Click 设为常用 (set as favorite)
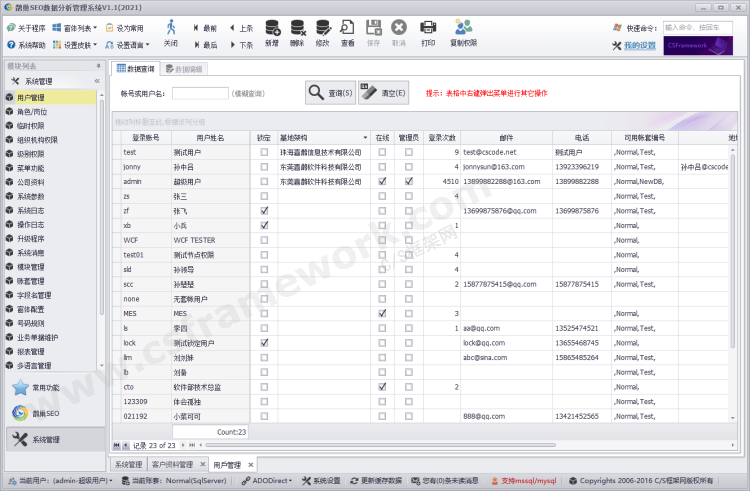Image resolution: width=750 pixels, height=491 pixels. pyautogui.click(x=124, y=28)
